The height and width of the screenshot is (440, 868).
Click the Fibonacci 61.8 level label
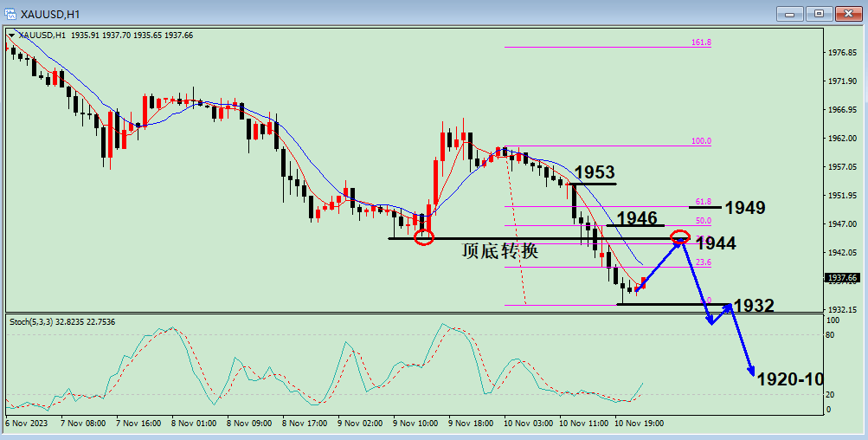click(x=703, y=202)
